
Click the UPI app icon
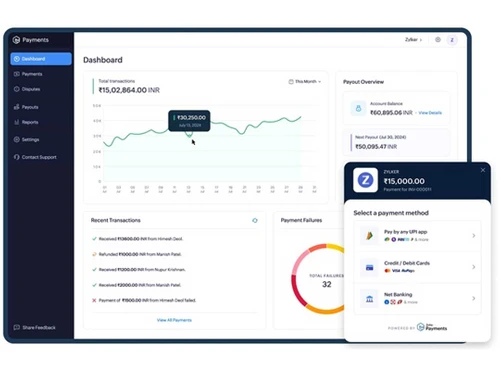pos(369,236)
